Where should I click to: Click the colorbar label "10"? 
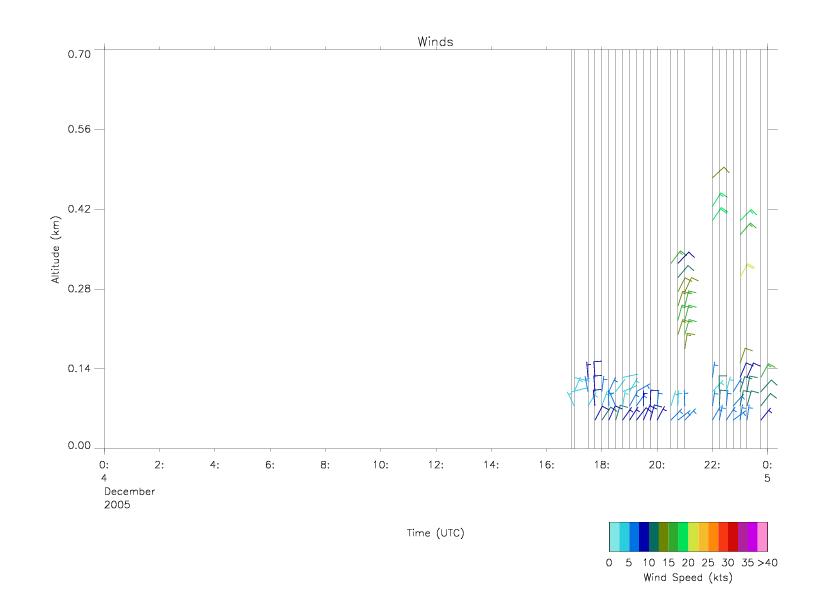click(649, 562)
